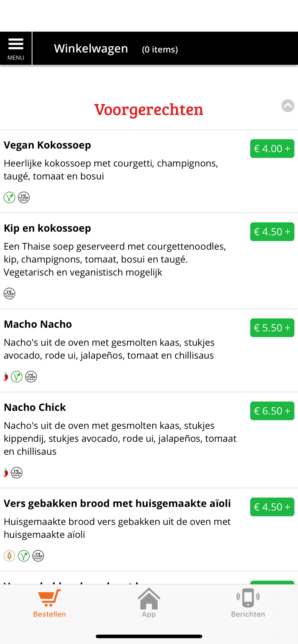Tap the chili pepper icon under Macho Nacho

(6, 376)
